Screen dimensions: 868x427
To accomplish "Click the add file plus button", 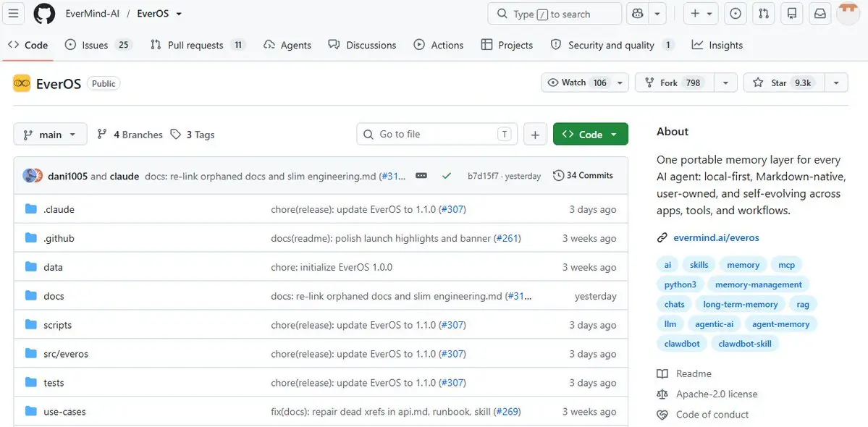I will (x=535, y=135).
